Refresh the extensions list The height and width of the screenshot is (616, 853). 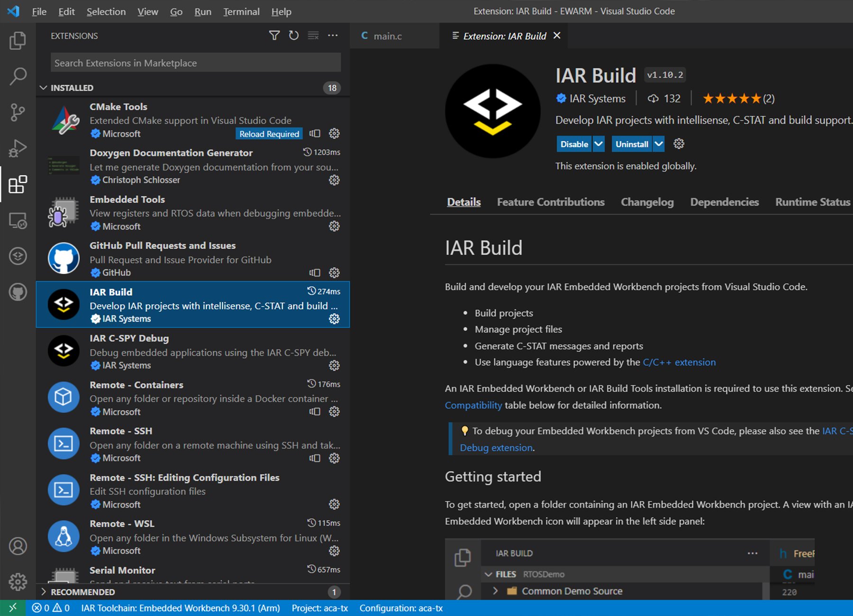[x=294, y=36]
